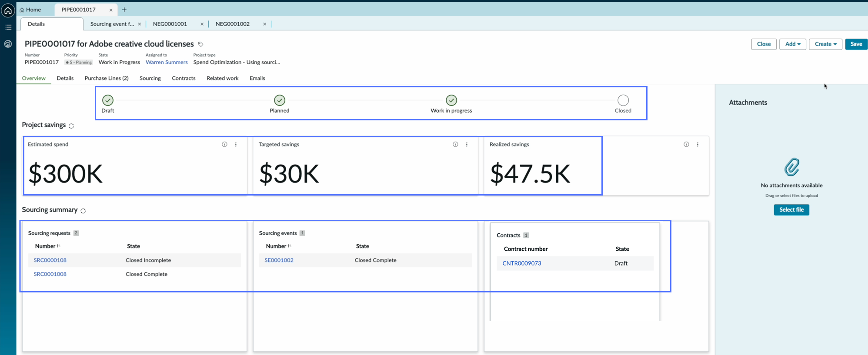Click Select file button

click(x=791, y=210)
